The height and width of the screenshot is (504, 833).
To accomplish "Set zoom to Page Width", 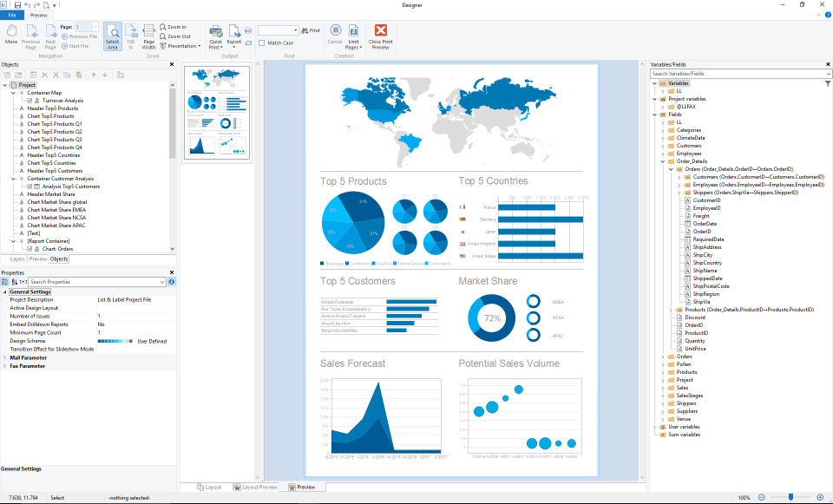I will coord(148,33).
